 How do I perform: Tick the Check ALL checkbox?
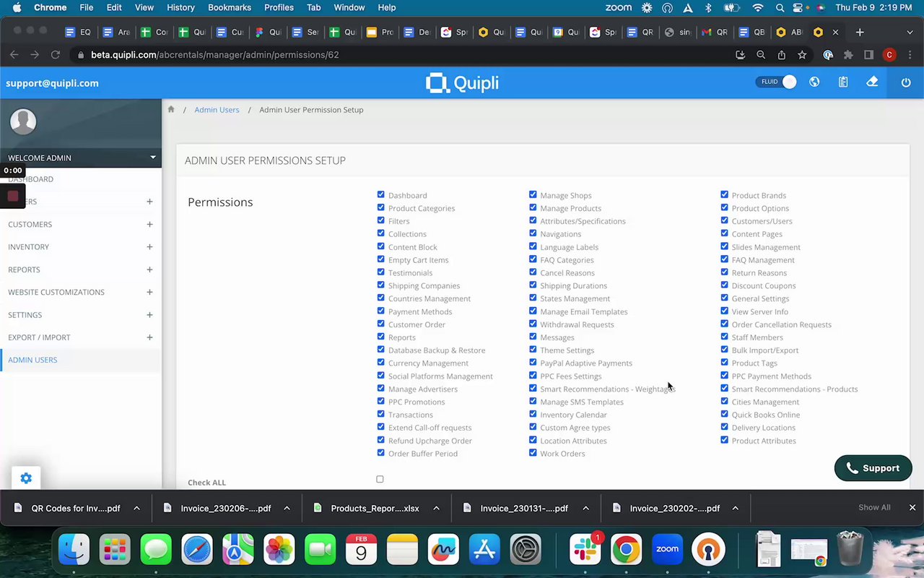pyautogui.click(x=380, y=479)
